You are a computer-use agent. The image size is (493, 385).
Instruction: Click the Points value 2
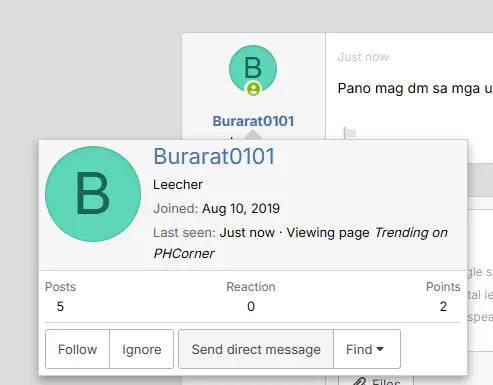coord(443,306)
